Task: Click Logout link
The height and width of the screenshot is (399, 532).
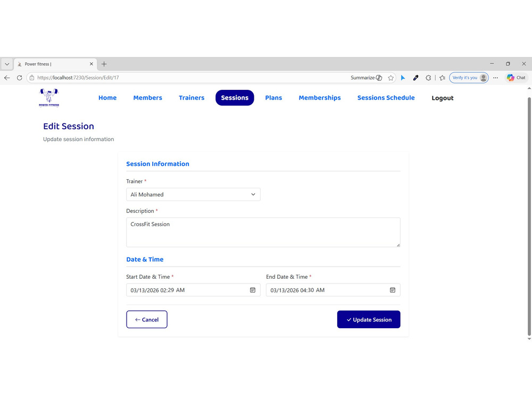Action: tap(443, 98)
